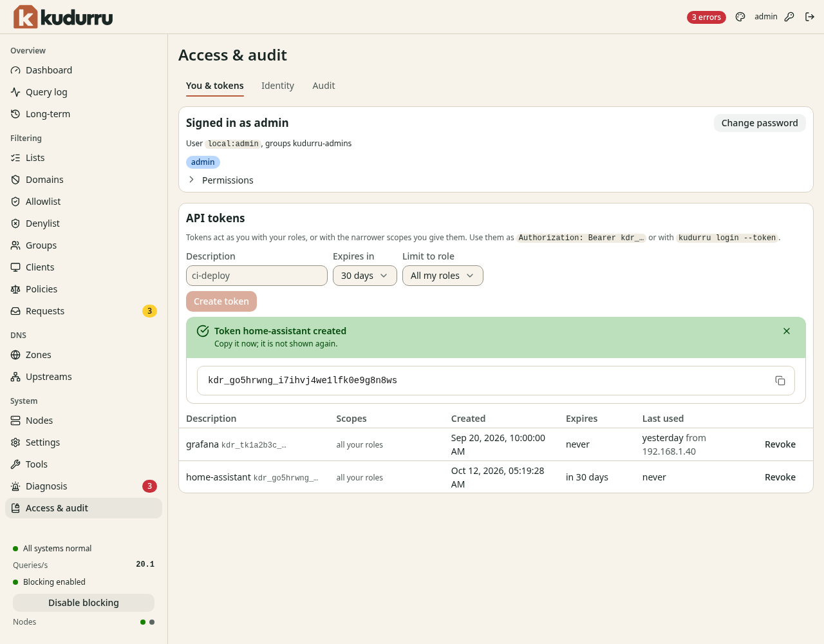Viewport: 824px width, 644px height.
Task: Open the theme palette icon
Action: (740, 17)
